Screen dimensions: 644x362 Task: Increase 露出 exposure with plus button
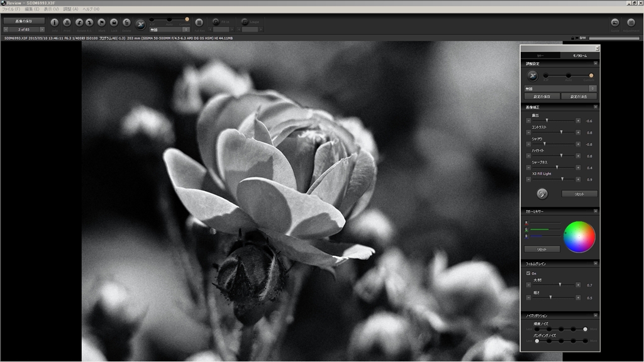click(x=578, y=121)
